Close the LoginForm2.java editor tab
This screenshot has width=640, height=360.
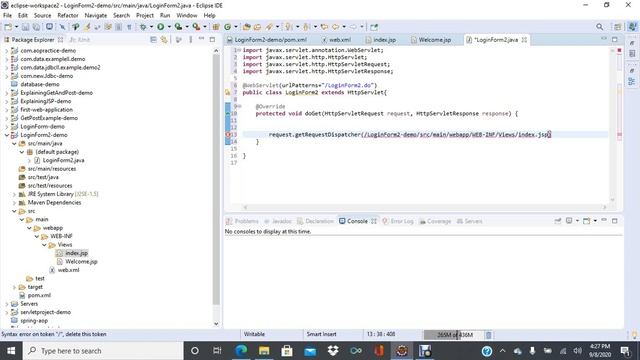524,40
